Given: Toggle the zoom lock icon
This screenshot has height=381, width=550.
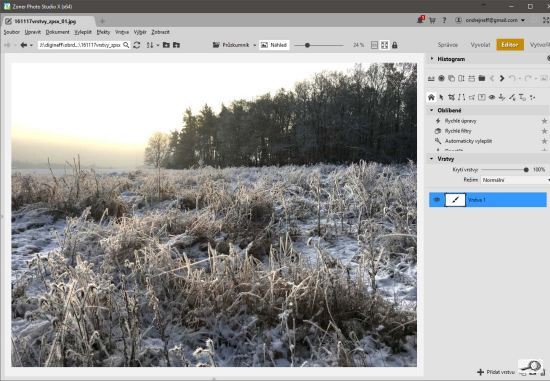Looking at the screenshot, I should tap(395, 45).
